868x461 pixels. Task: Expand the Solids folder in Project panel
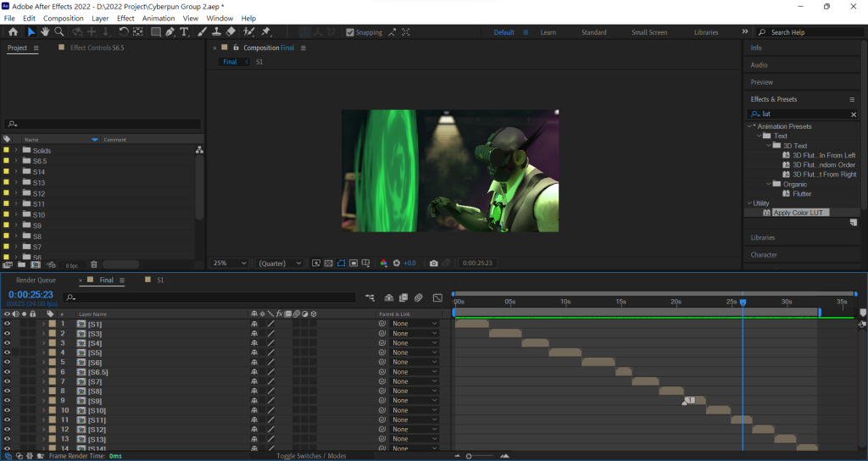point(16,151)
